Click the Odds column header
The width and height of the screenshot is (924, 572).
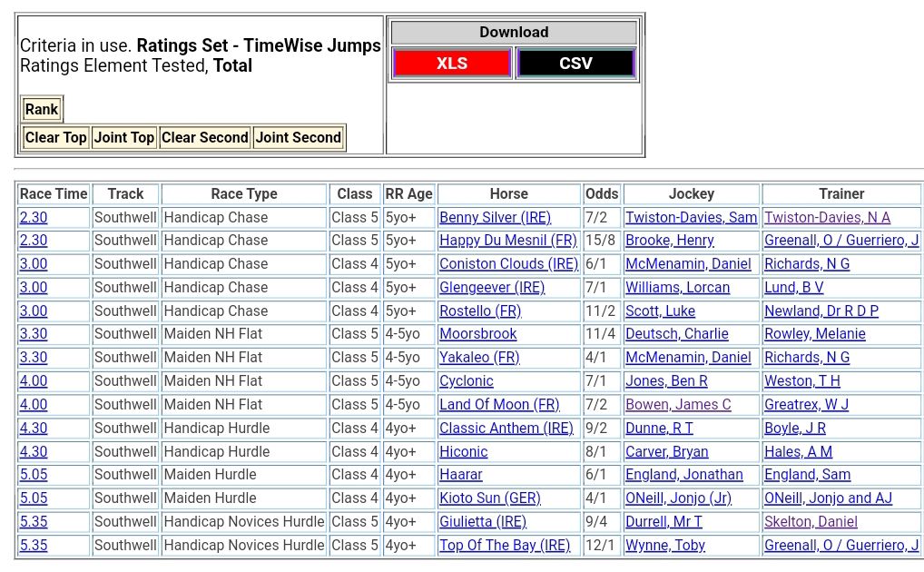pos(602,194)
